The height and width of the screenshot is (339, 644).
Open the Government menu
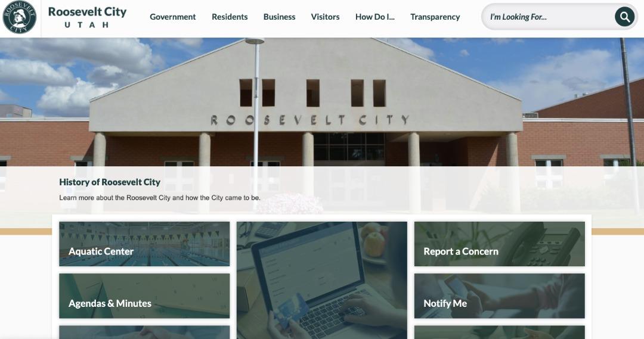point(172,17)
